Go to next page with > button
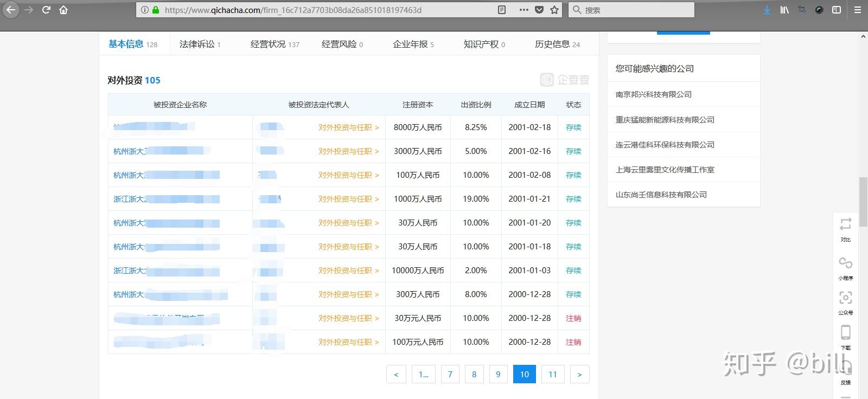The height and width of the screenshot is (399, 868). 579,374
